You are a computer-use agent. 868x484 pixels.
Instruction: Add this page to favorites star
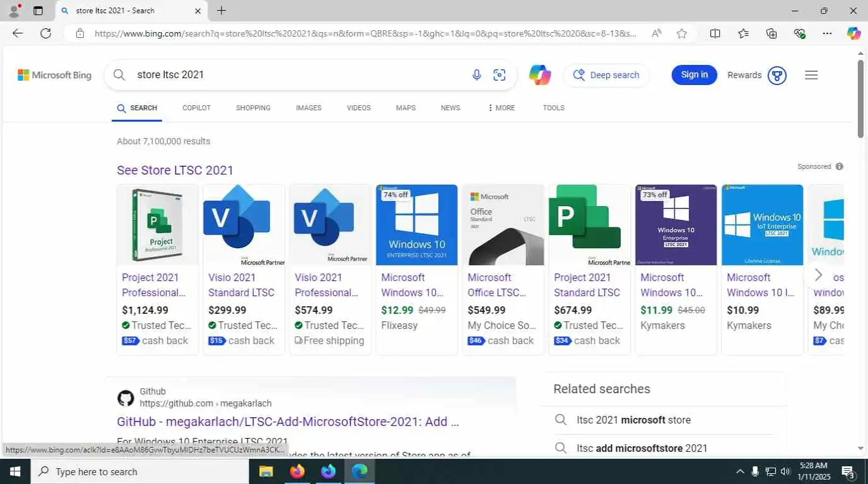pyautogui.click(x=682, y=33)
